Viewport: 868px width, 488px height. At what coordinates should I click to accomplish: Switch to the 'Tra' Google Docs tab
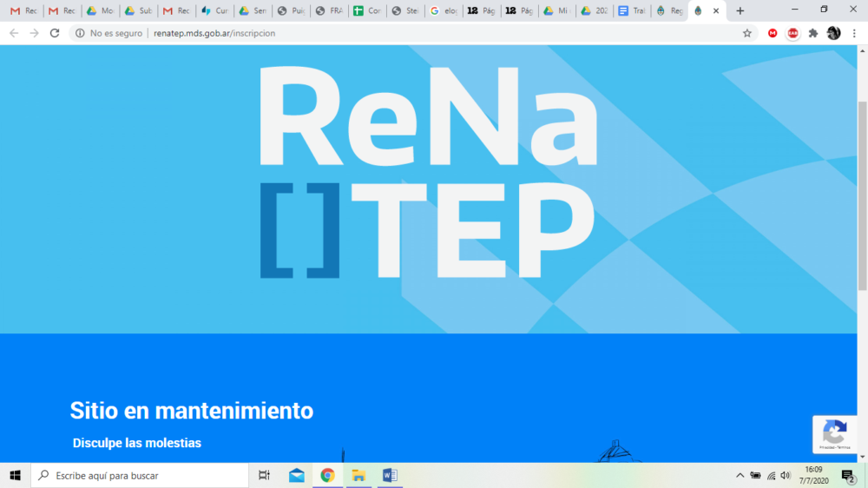632,10
